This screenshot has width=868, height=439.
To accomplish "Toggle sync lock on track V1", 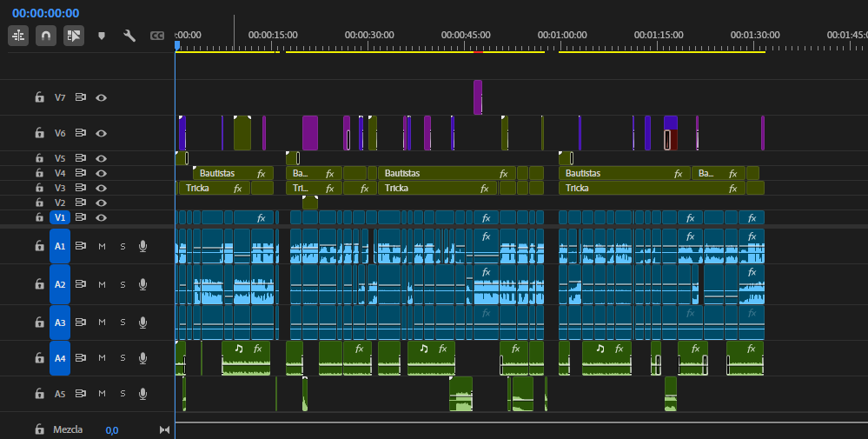I will tap(80, 217).
